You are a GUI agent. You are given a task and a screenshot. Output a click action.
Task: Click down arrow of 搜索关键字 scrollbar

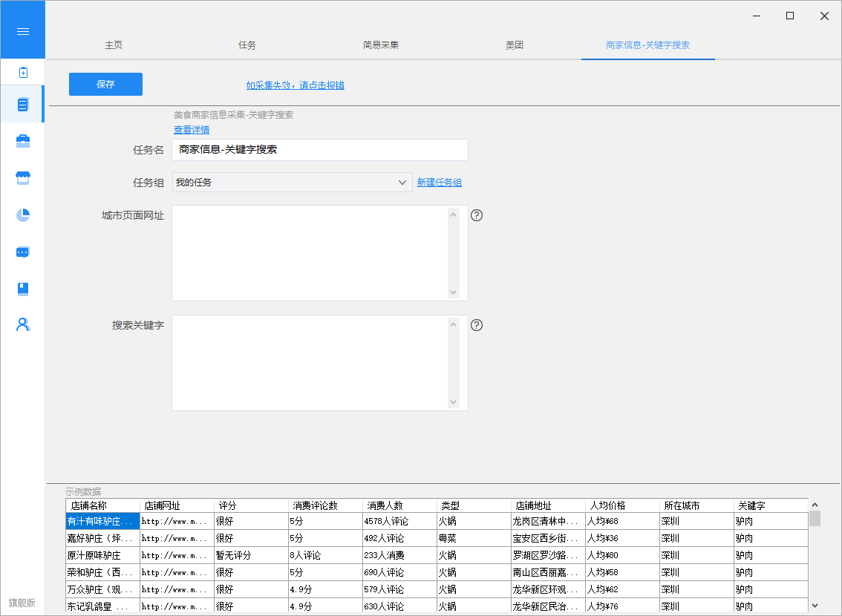[453, 402]
